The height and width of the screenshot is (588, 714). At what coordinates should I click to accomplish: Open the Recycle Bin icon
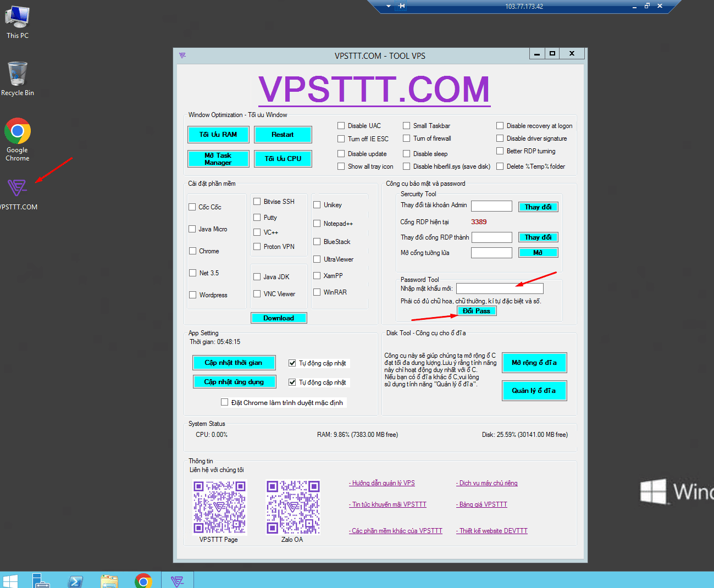pos(18,79)
